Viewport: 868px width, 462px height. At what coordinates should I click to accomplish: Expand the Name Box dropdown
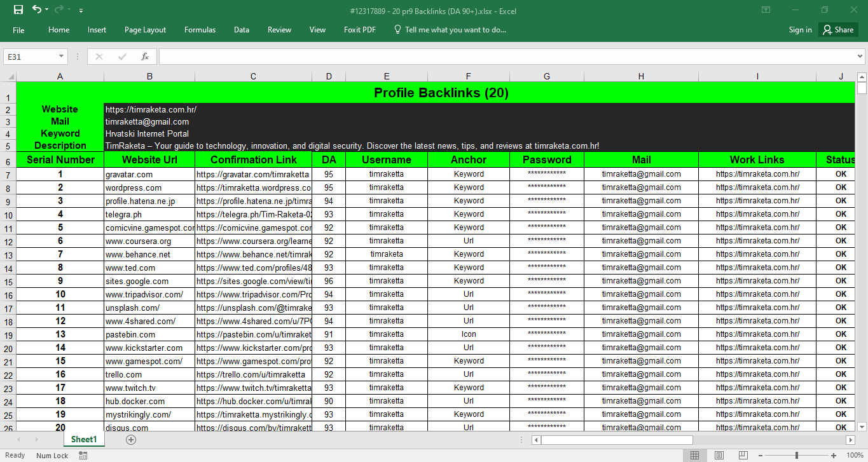click(61, 57)
